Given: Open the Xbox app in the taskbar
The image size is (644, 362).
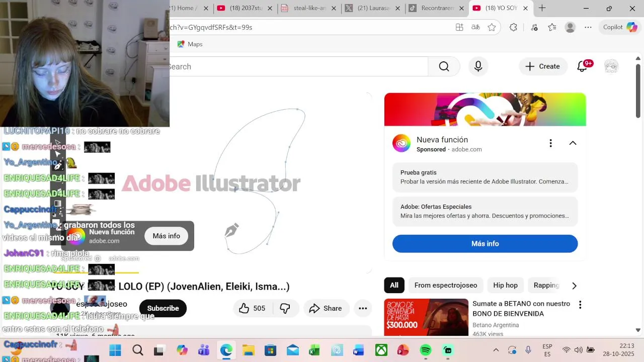Looking at the screenshot, I should click(x=381, y=350).
